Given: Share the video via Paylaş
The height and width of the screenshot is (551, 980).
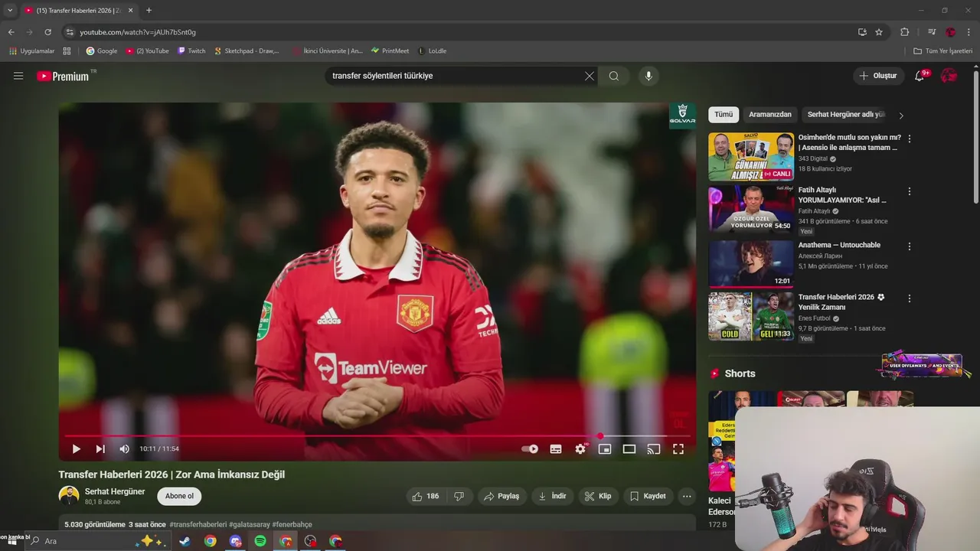Looking at the screenshot, I should click(x=501, y=496).
